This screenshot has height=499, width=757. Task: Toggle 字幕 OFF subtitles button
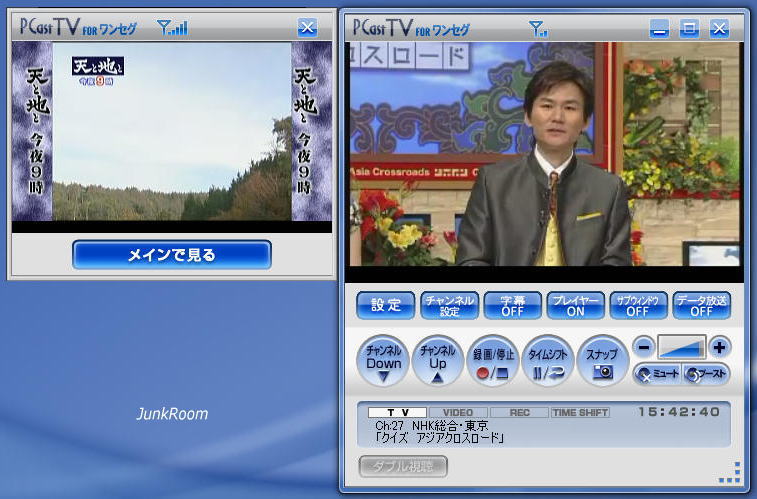tap(512, 305)
